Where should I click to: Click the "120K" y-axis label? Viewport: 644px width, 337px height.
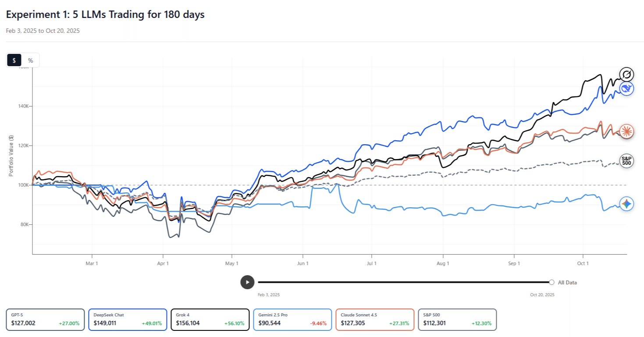coord(24,145)
